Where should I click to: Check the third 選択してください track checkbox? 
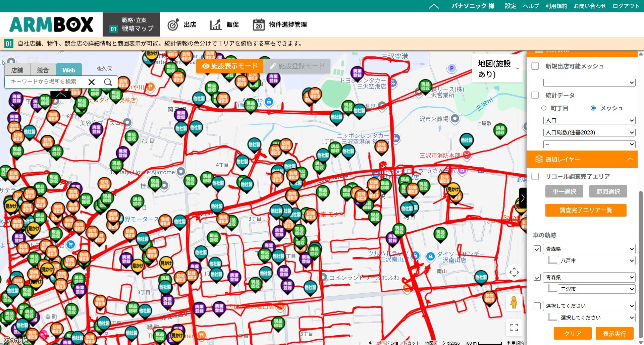(x=537, y=306)
